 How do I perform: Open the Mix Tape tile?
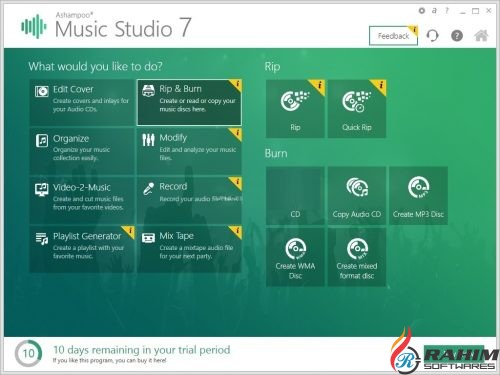coord(189,249)
